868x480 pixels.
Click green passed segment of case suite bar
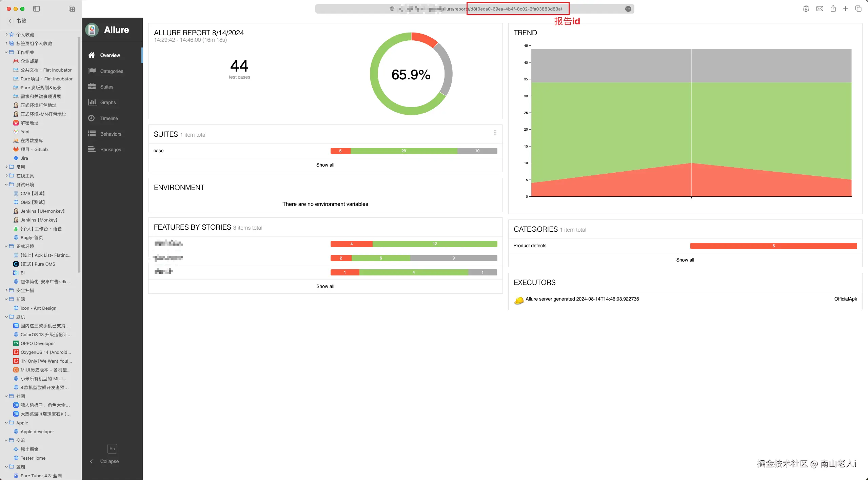click(x=403, y=151)
